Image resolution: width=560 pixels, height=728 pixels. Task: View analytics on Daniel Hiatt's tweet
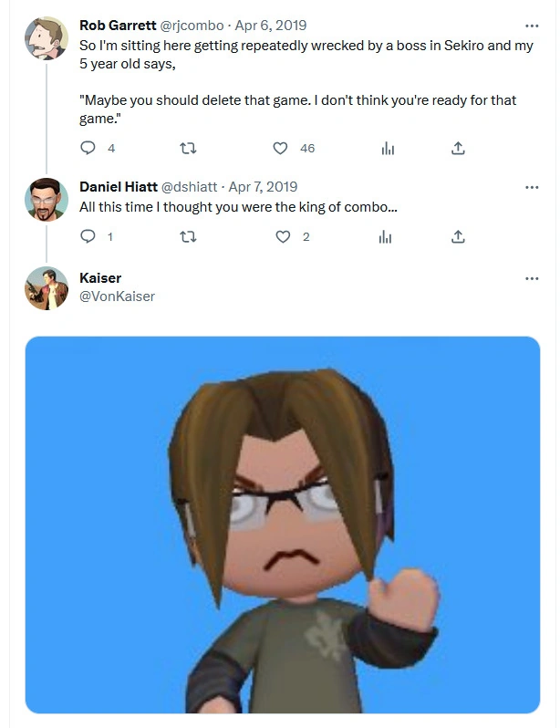point(386,237)
